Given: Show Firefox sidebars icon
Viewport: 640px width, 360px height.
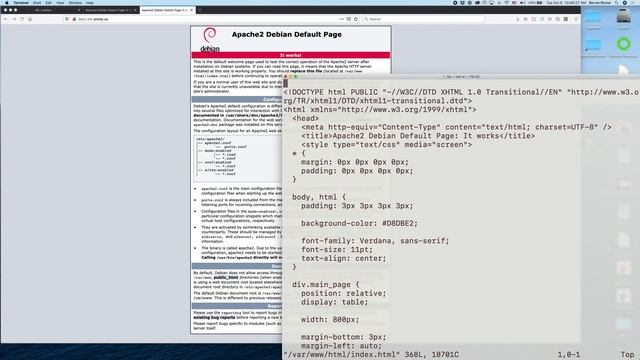Looking at the screenshot, I should (x=533, y=19).
